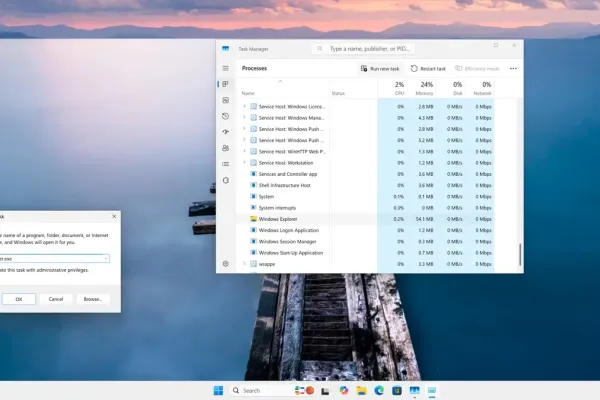Click the 54.1 MB memory value
The image size is (600, 400).
click(424, 219)
